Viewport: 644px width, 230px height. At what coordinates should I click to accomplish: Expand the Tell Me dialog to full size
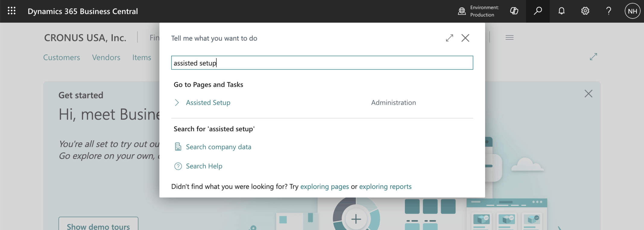[x=450, y=38]
